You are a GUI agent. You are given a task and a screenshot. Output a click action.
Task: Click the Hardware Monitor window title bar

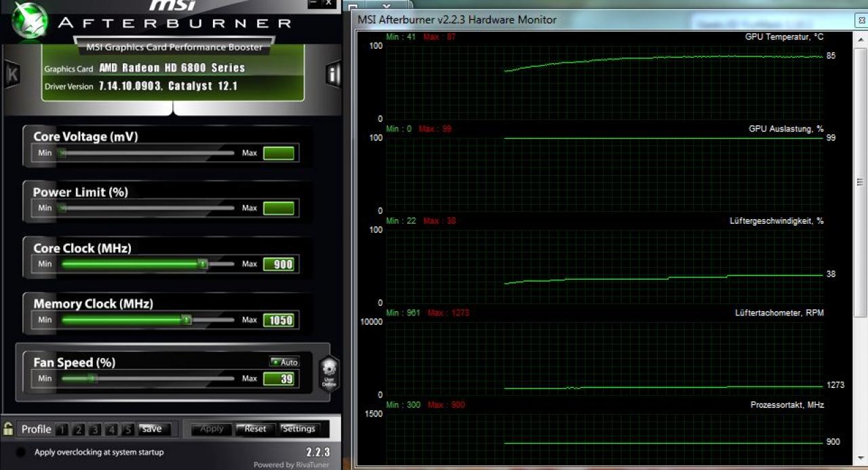coord(604,20)
